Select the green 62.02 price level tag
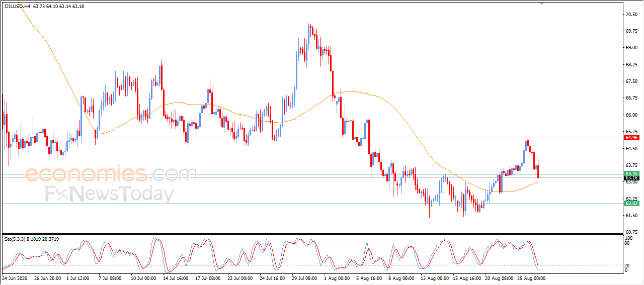This screenshot has height=285, width=644. point(631,203)
